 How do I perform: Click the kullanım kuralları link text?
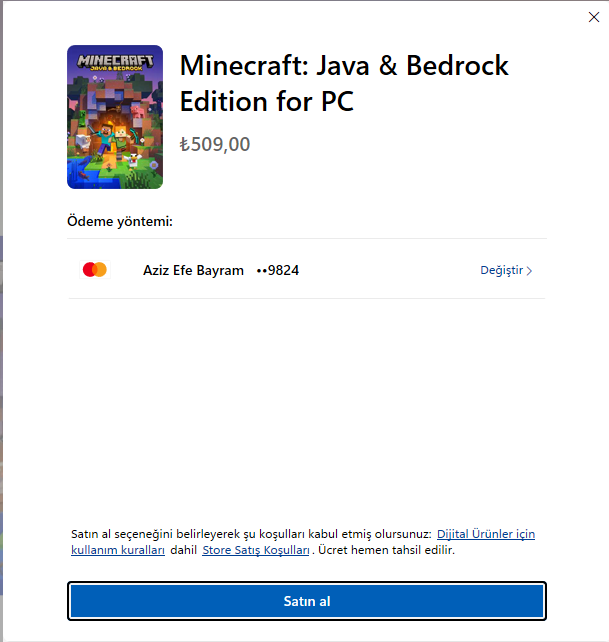[x=118, y=550]
